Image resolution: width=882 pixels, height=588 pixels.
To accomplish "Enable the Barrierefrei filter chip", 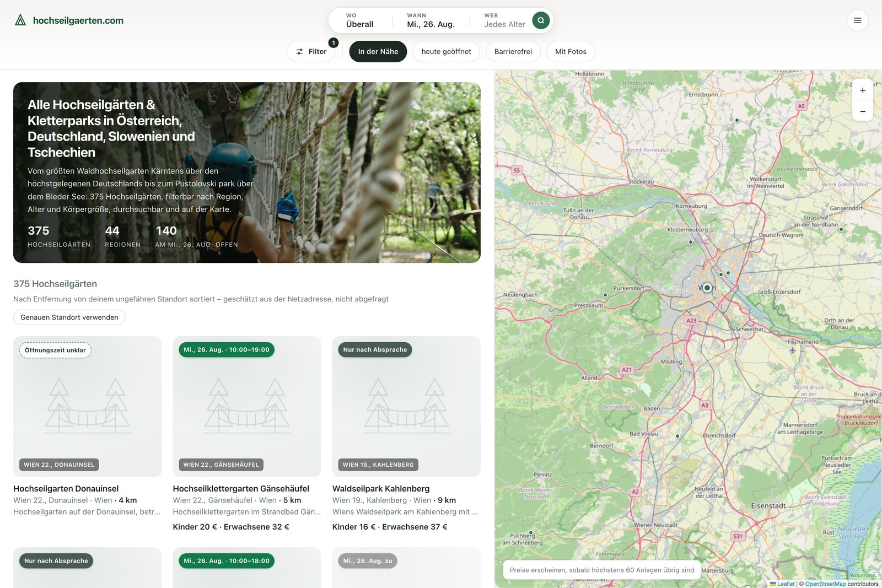I will coord(513,52).
